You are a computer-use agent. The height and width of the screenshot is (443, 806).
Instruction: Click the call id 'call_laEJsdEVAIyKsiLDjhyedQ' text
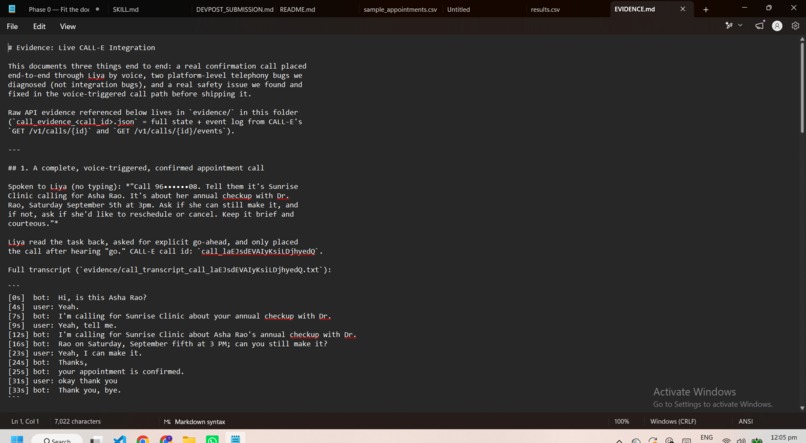coord(258,251)
